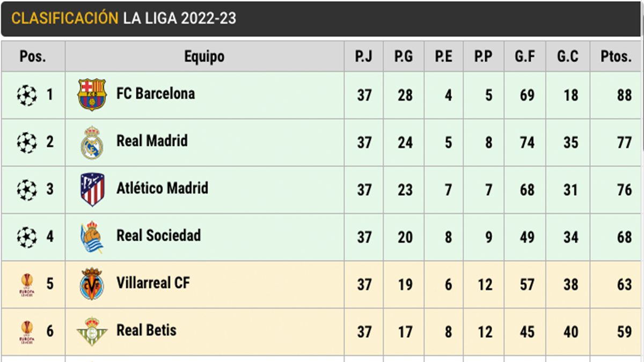
Task: Click the Pos. column header
Action: 33,56
